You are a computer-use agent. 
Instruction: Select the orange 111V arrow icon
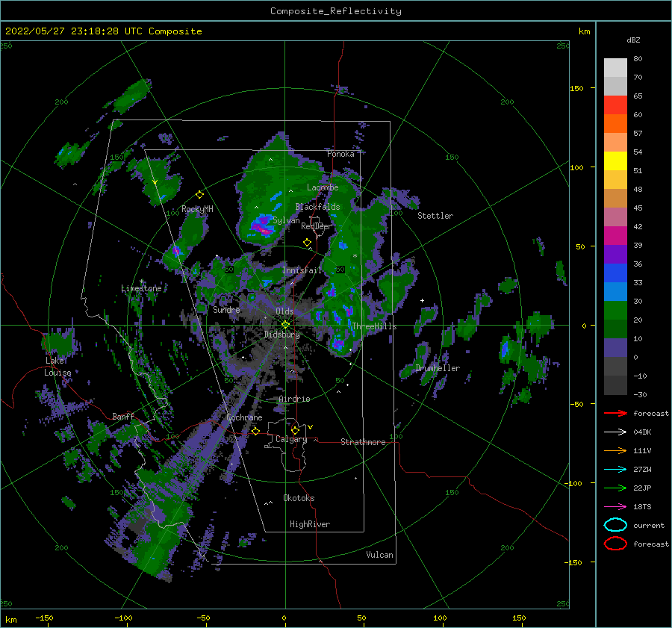[x=615, y=450]
